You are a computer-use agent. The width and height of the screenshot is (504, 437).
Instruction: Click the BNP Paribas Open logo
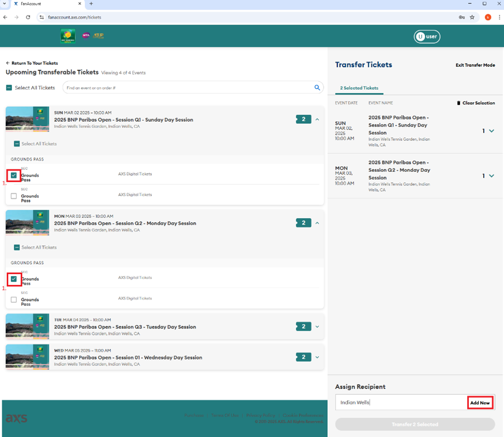(68, 36)
